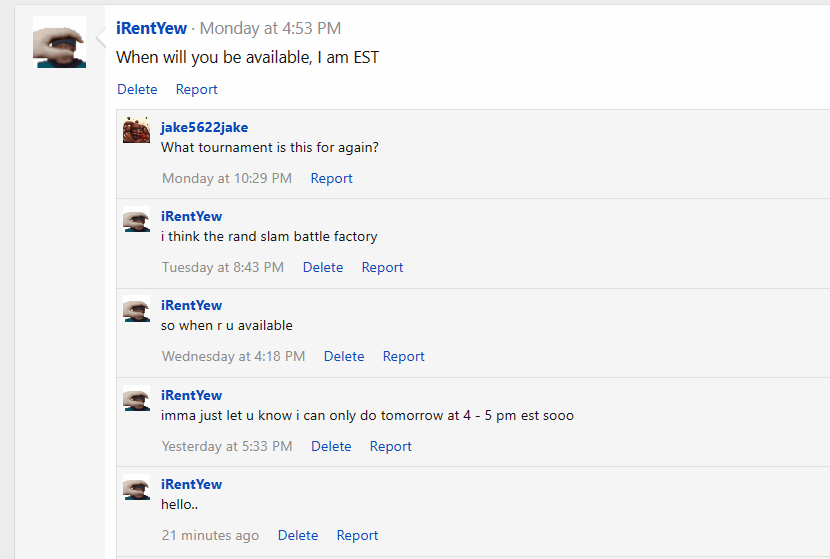Image resolution: width=830 pixels, height=559 pixels.
Task: Open iRentYew profile from main post header
Action: click(x=151, y=28)
